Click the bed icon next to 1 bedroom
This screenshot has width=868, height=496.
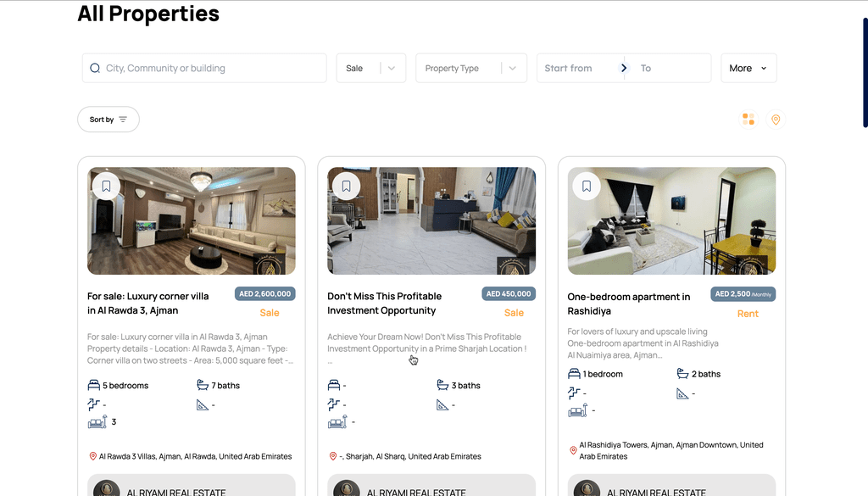pyautogui.click(x=574, y=374)
